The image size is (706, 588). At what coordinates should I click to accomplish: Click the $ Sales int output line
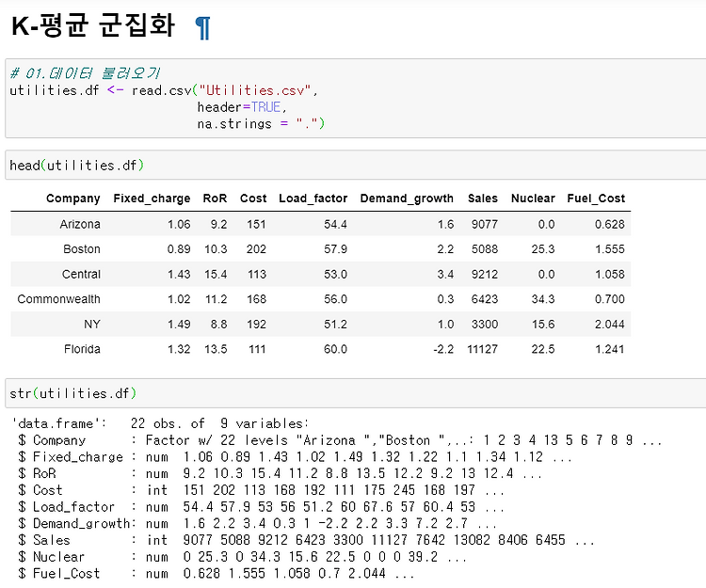[306, 540]
